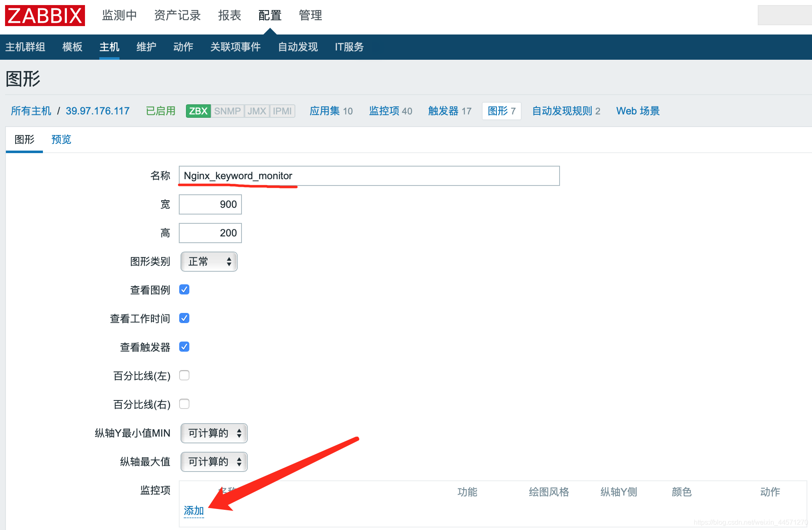Click the SNMP availability badge
812x530 pixels.
pos(227,111)
